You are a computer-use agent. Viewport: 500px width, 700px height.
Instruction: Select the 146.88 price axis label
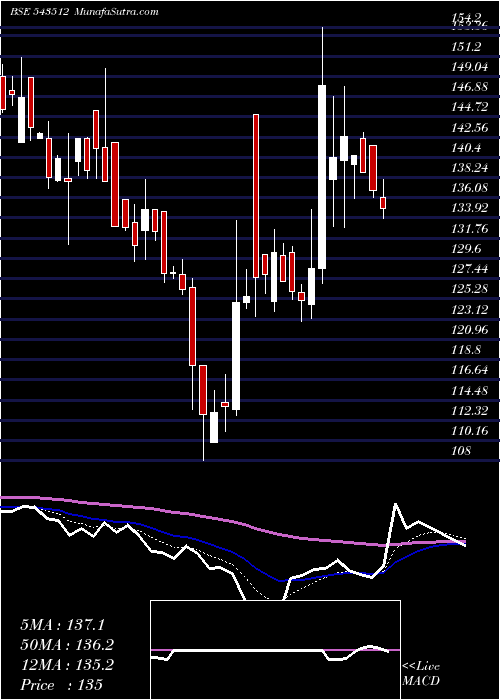(x=470, y=87)
